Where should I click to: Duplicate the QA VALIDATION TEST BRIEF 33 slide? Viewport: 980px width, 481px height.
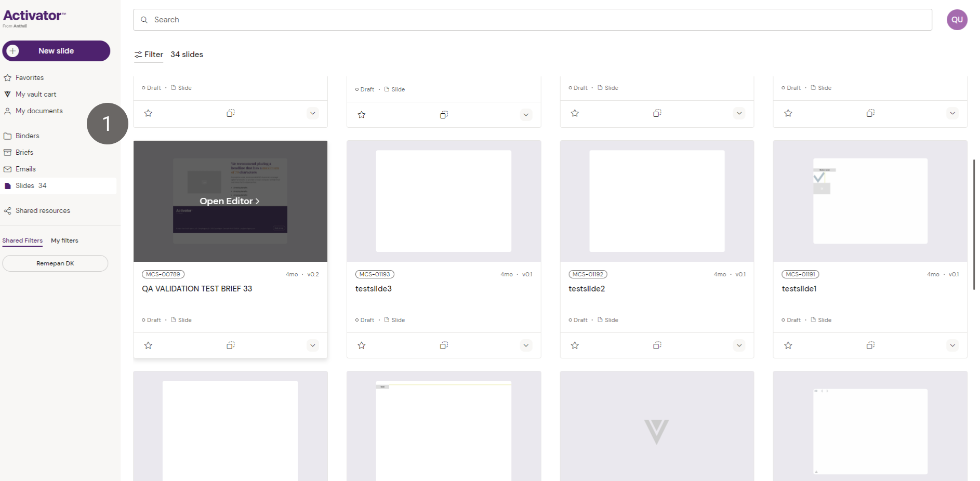231,345
